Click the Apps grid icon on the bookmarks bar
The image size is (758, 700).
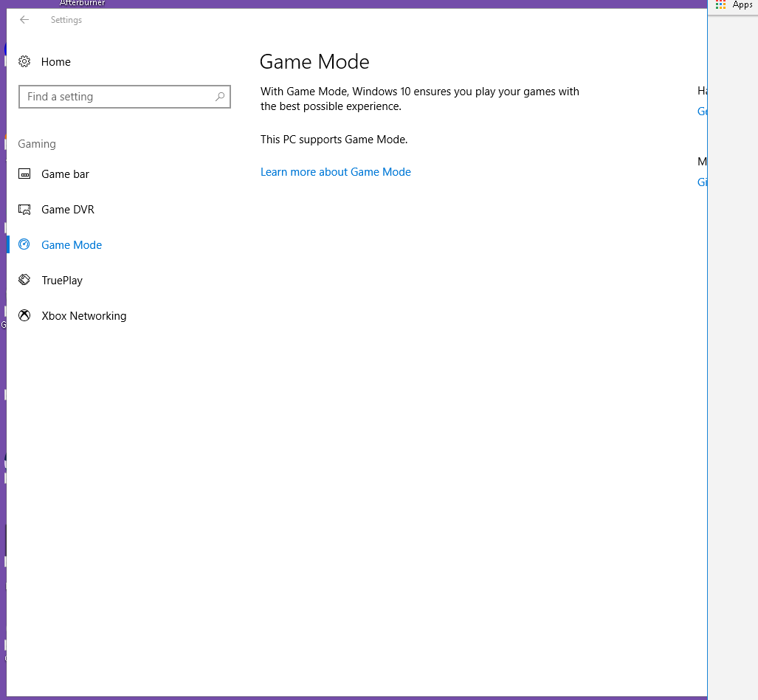click(x=720, y=5)
